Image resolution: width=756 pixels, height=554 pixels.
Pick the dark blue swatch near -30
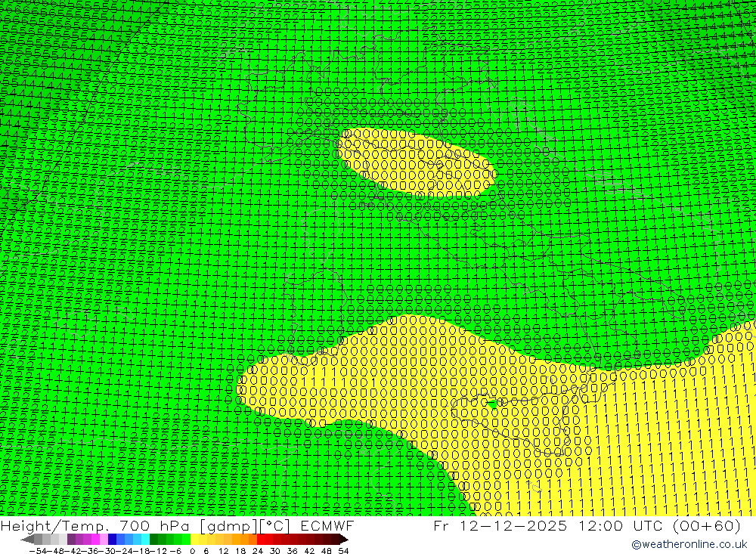[x=112, y=539]
